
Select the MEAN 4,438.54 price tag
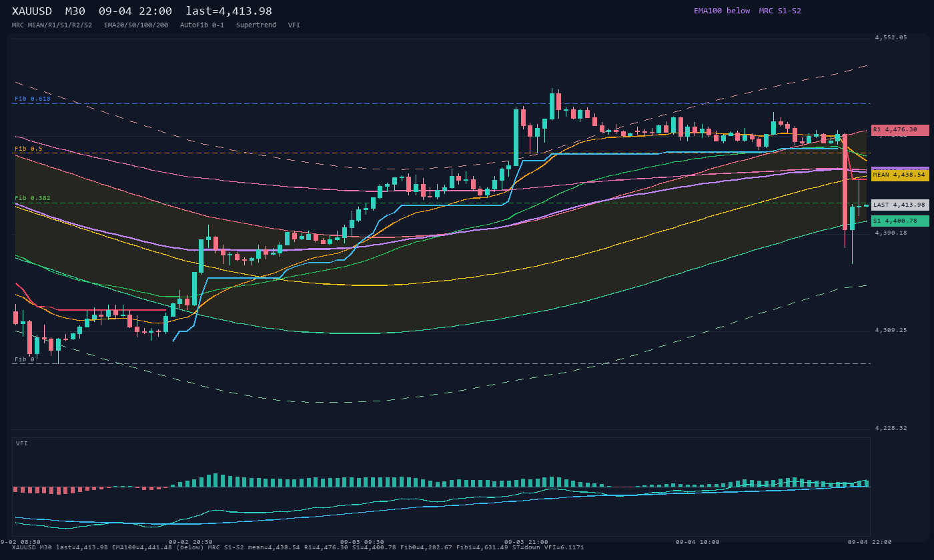tap(900, 175)
